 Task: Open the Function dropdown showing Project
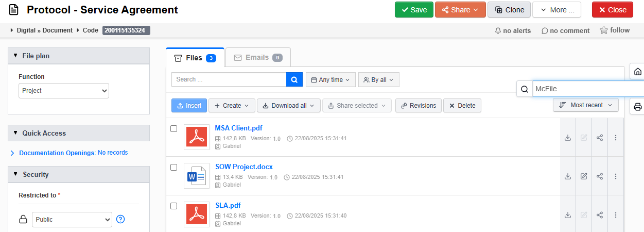click(64, 91)
